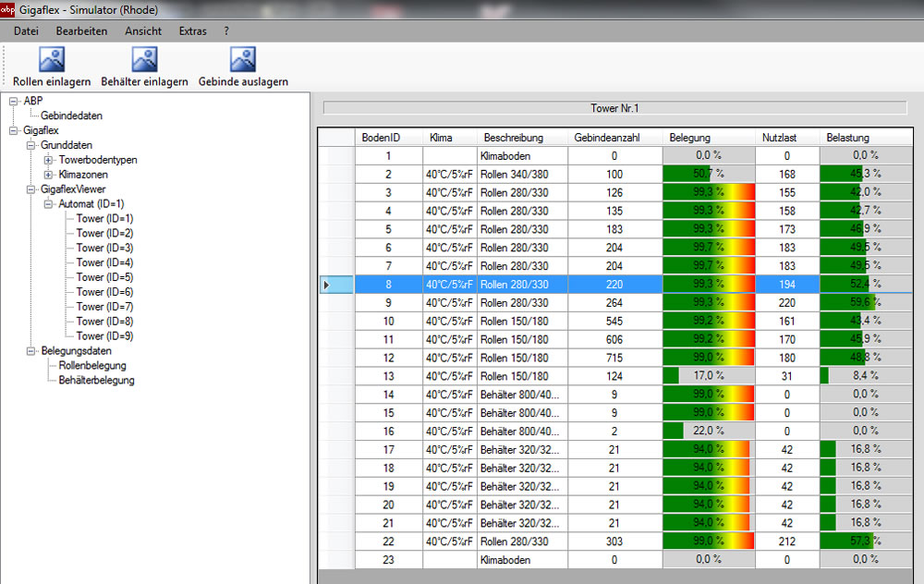Click the Behälter einlagern toolbar icon
This screenshot has width=924, height=584.
[x=144, y=59]
